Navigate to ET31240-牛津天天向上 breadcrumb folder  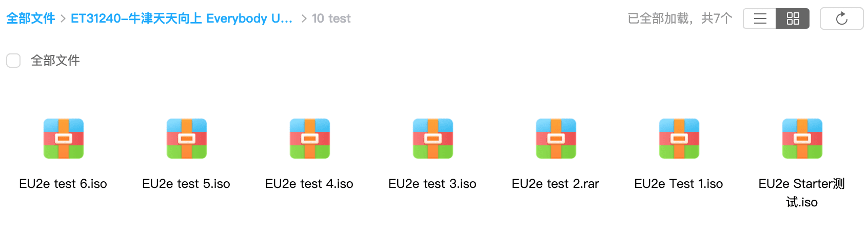pyautogui.click(x=182, y=18)
